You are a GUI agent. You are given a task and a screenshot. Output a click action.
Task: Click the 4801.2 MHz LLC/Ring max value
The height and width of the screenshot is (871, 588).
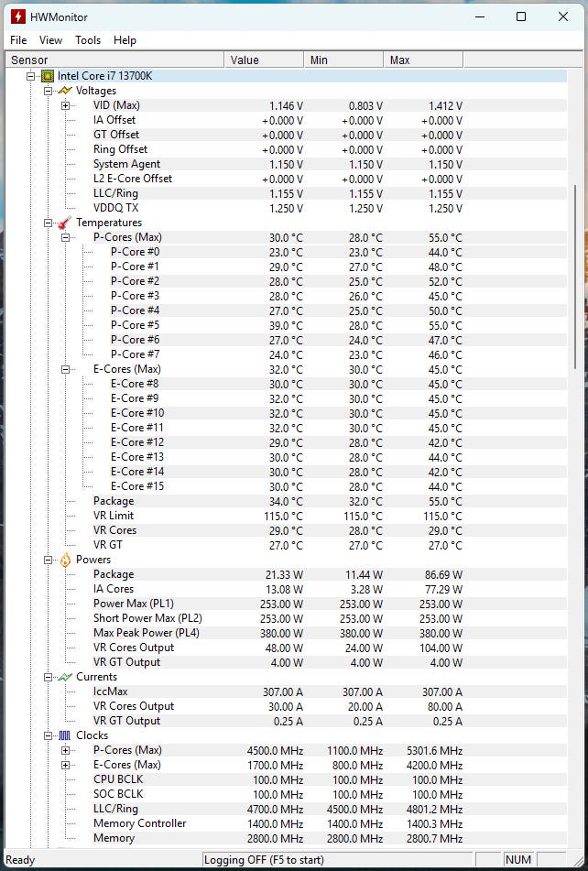[x=435, y=810]
